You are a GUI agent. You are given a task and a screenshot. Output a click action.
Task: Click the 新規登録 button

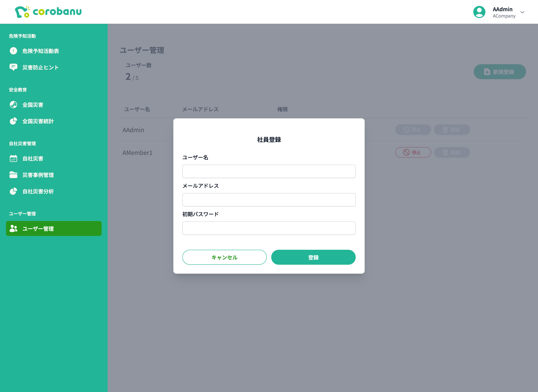[x=500, y=72]
